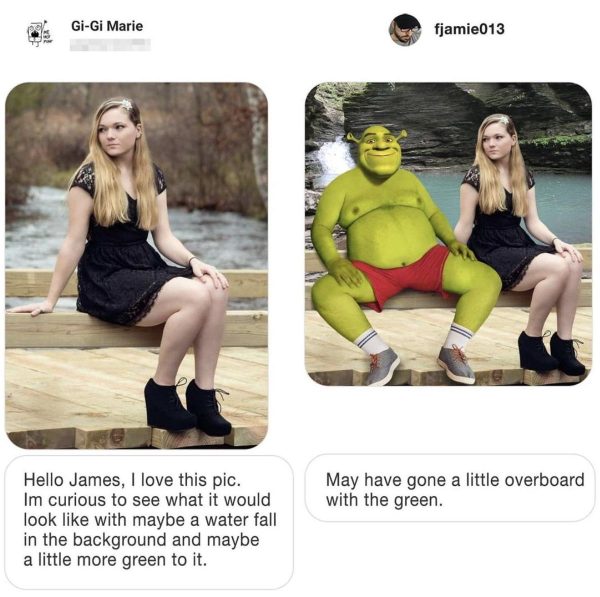Open the original photo on the left
The width and height of the screenshot is (600, 597).
[137, 265]
